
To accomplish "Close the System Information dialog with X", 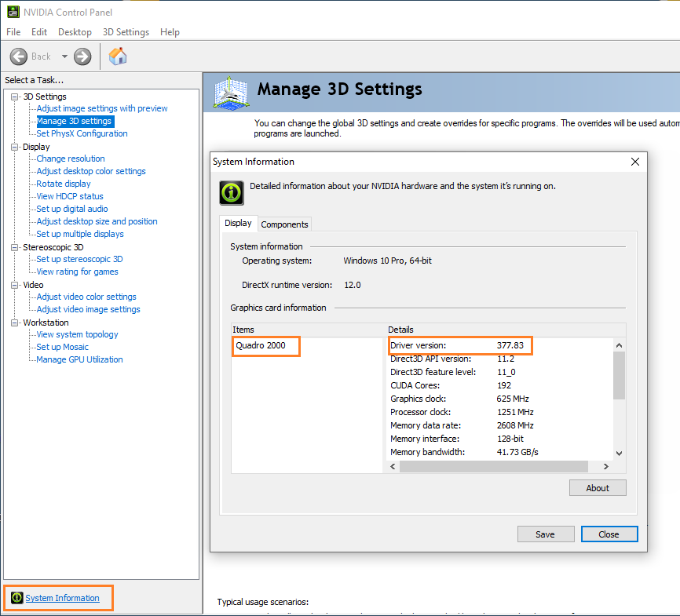I will click(635, 162).
